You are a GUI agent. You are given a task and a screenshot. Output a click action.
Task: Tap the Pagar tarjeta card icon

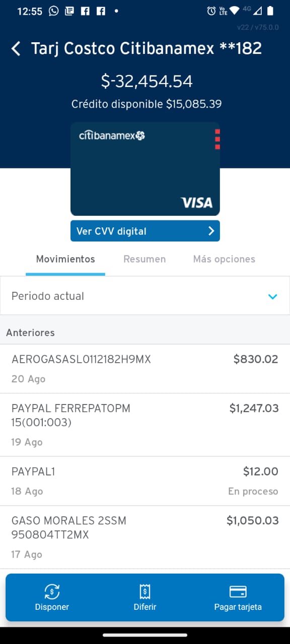click(238, 591)
